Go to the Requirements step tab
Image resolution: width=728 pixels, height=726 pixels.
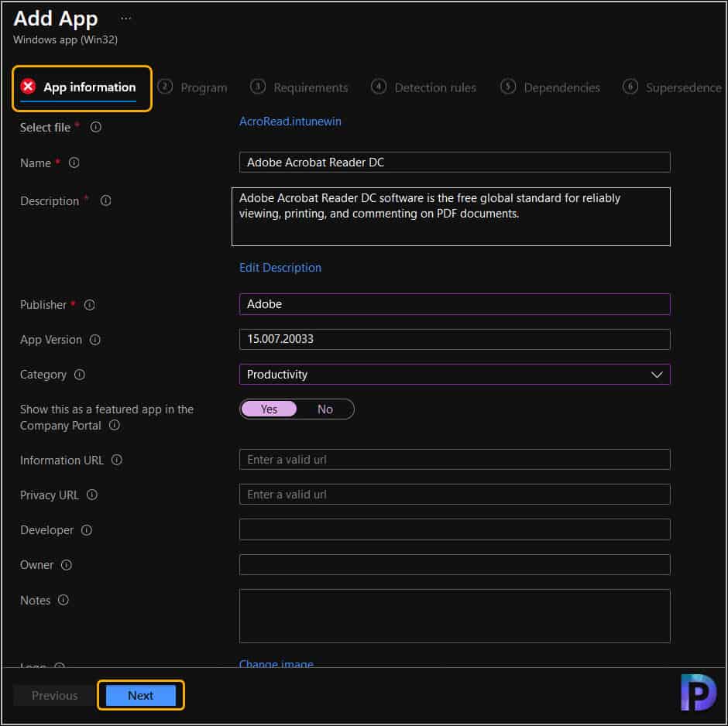[299, 87]
